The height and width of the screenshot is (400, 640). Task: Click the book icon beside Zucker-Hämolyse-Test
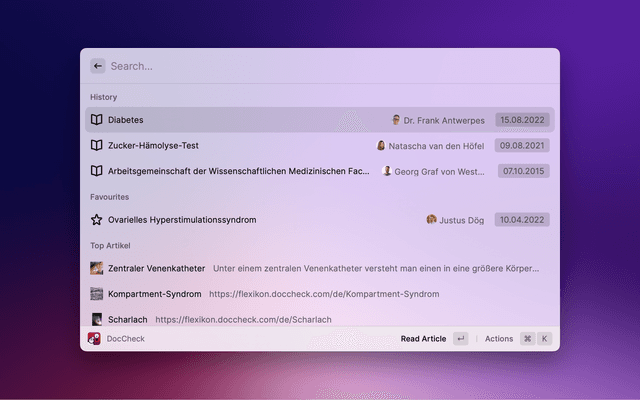[x=97, y=145]
